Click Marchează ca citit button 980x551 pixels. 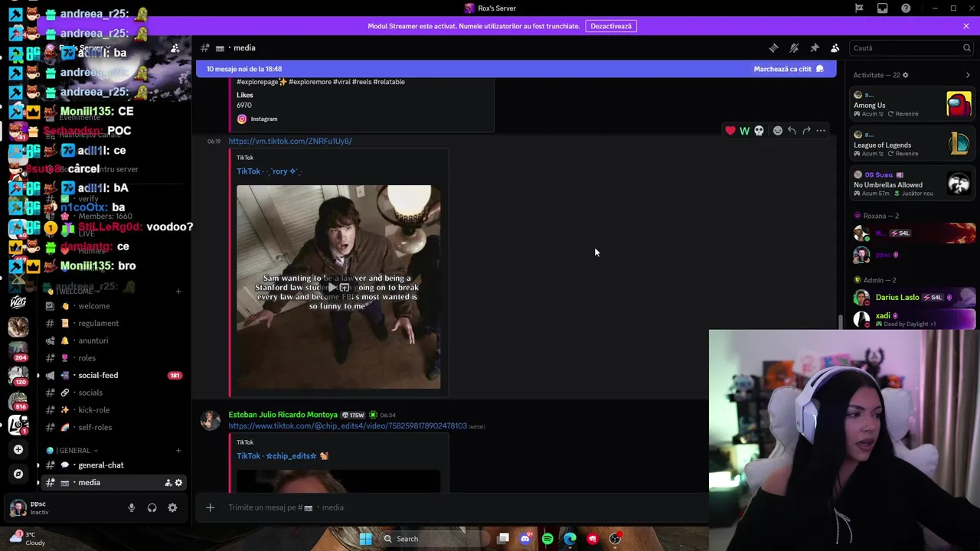click(x=789, y=69)
